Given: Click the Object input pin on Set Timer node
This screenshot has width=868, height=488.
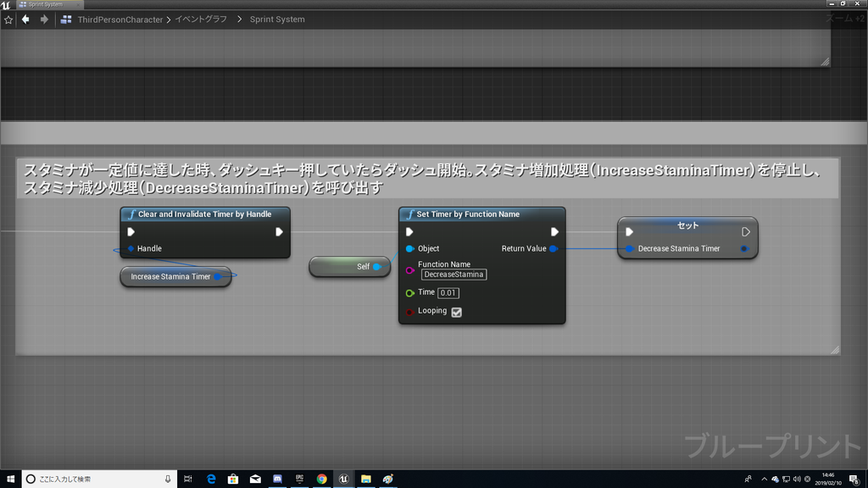Looking at the screenshot, I should pos(410,248).
